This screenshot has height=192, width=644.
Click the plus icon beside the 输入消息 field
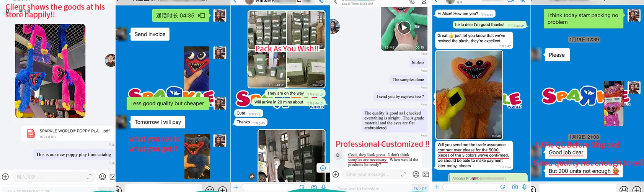[x=5, y=177]
